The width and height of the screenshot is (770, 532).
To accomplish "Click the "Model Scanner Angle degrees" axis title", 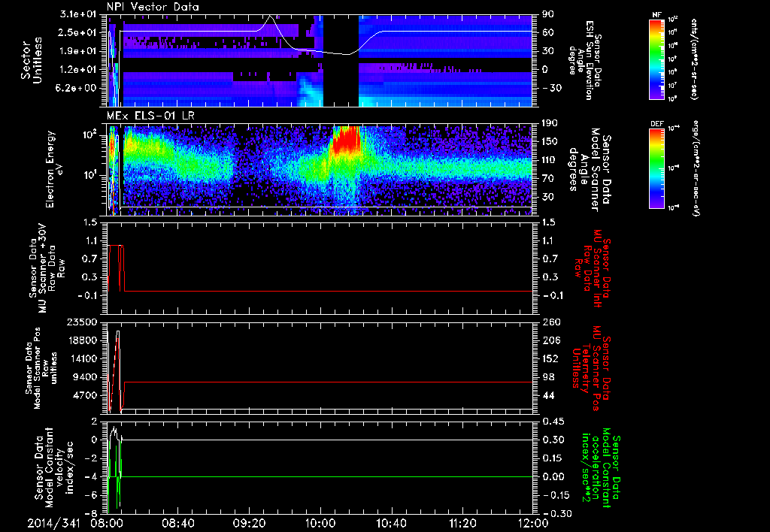I will pos(591,169).
